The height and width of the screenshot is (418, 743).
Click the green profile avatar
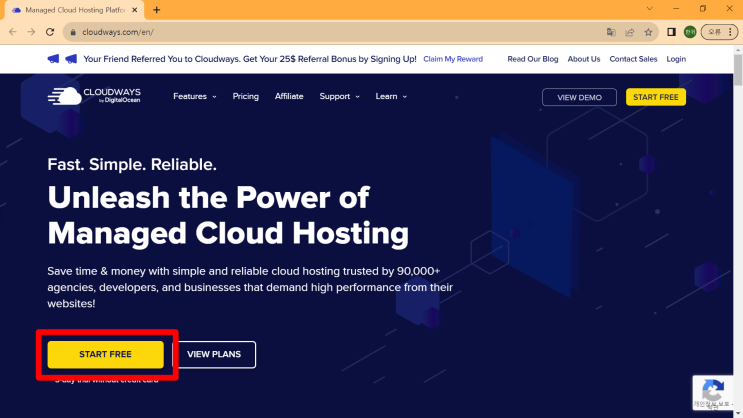tap(690, 32)
